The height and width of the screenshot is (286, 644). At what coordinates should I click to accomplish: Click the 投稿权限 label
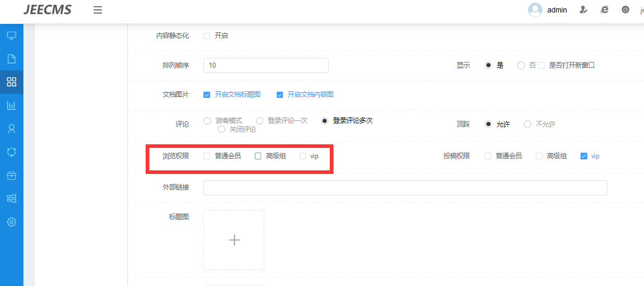pos(457,156)
